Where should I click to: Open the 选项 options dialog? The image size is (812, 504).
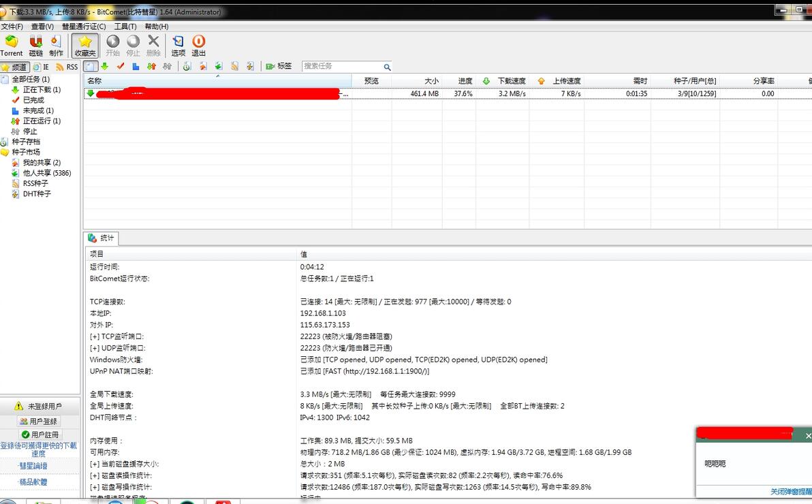tap(178, 46)
